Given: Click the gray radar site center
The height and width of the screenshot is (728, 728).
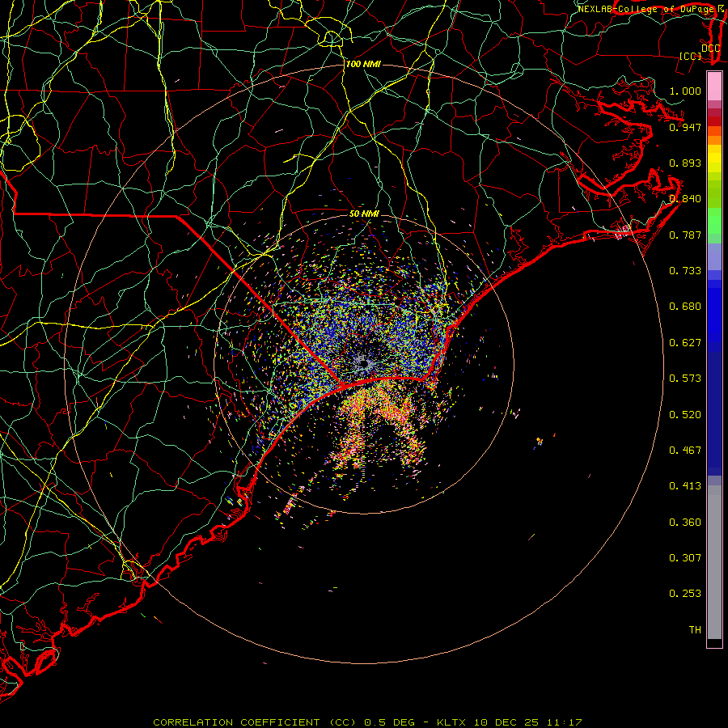Looking at the screenshot, I should point(365,363).
